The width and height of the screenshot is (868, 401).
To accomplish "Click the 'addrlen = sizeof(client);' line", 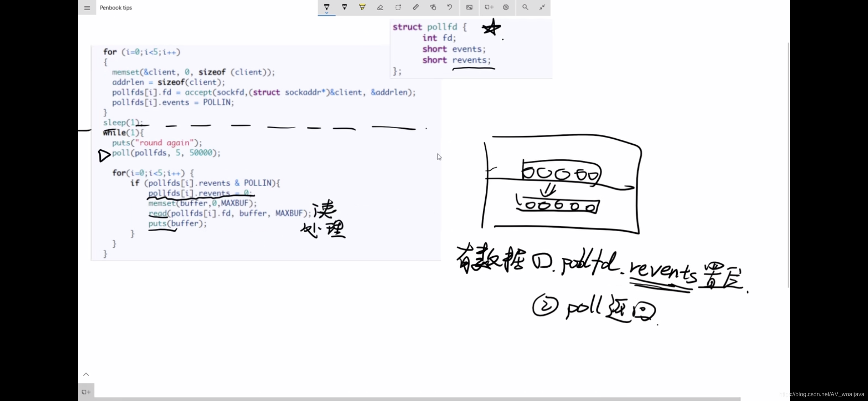I will pyautogui.click(x=169, y=82).
